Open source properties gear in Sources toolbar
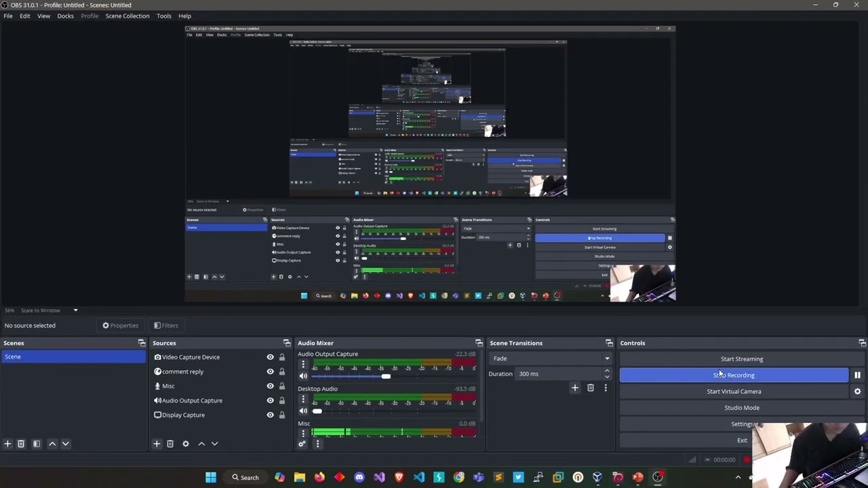 pyautogui.click(x=186, y=444)
